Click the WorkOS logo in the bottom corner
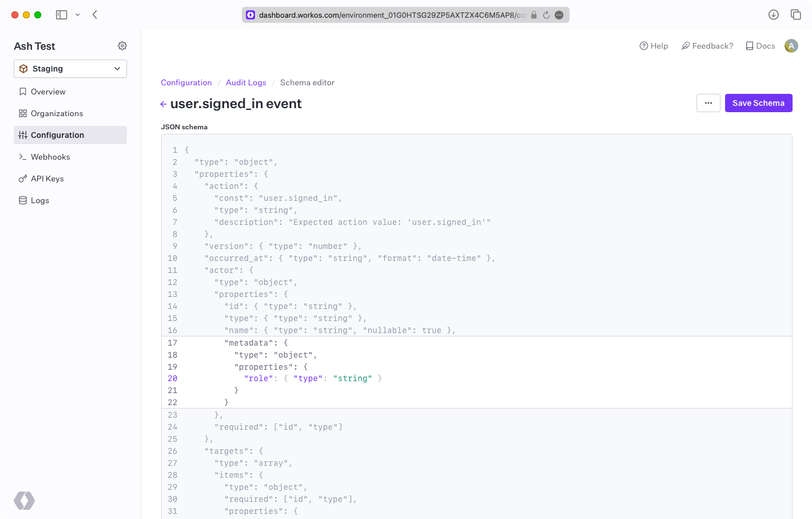 [24, 501]
